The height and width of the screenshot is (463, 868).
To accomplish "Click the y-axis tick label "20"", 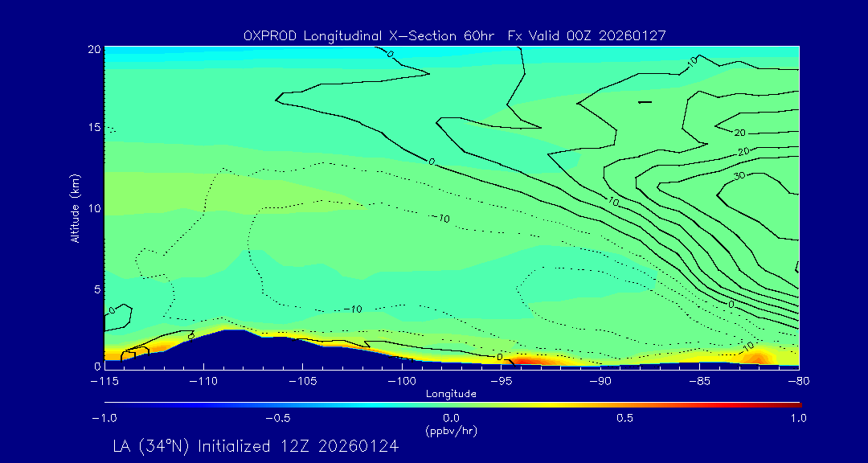I will click(x=94, y=49).
